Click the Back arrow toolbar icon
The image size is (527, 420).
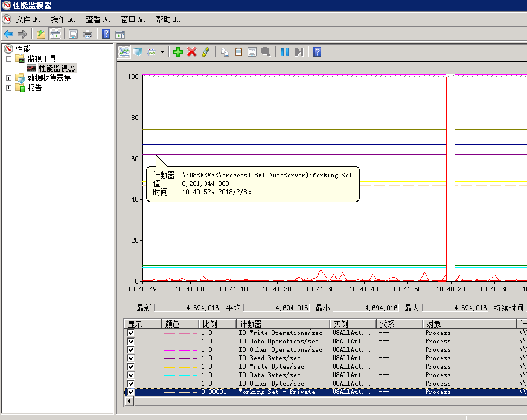click(8, 34)
